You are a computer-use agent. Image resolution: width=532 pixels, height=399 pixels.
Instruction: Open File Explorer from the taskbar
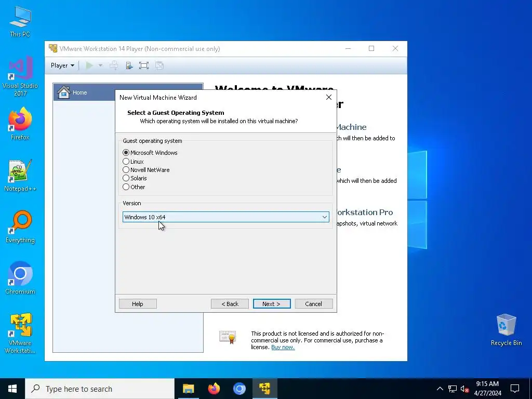188,389
